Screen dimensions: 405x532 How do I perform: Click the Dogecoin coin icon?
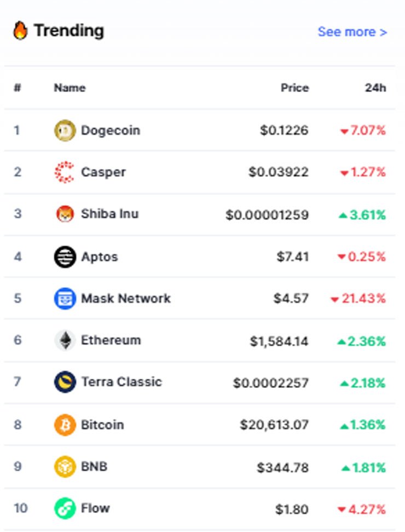coord(65,130)
